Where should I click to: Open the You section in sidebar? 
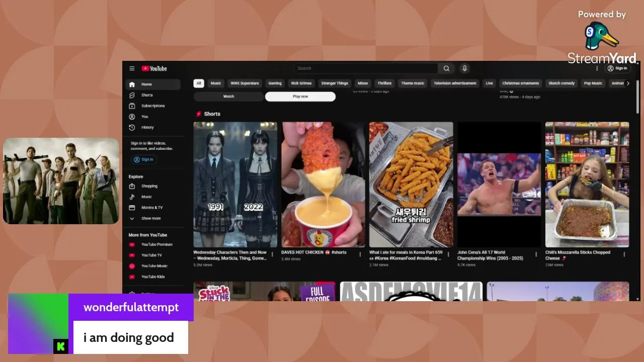152,117
